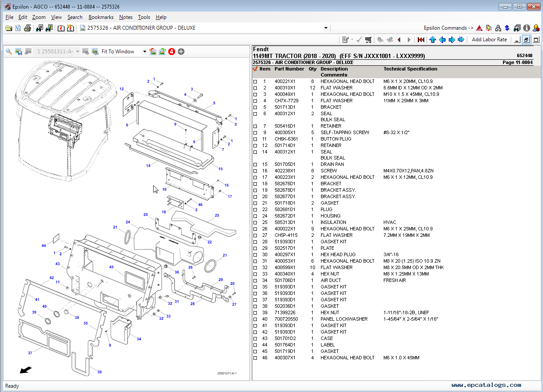This screenshot has height=392, width=543.
Task: Open the dollar sign pricing command icon
Action: [507, 28]
